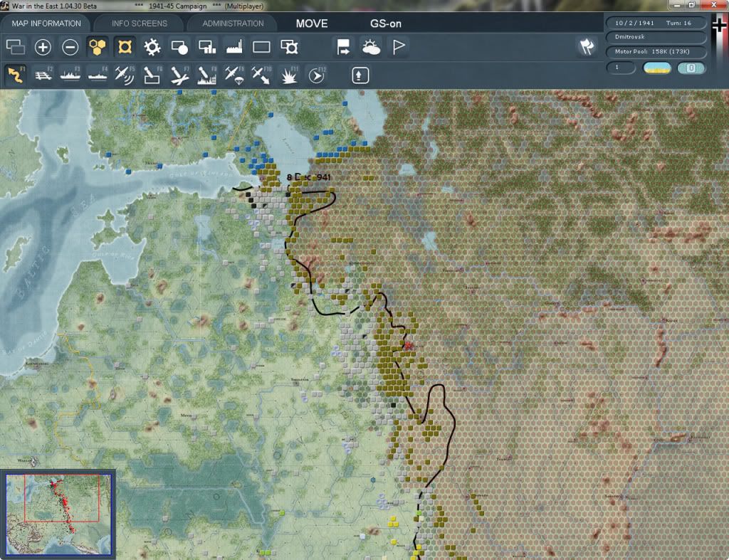Click the crossed flags icon

click(x=587, y=47)
